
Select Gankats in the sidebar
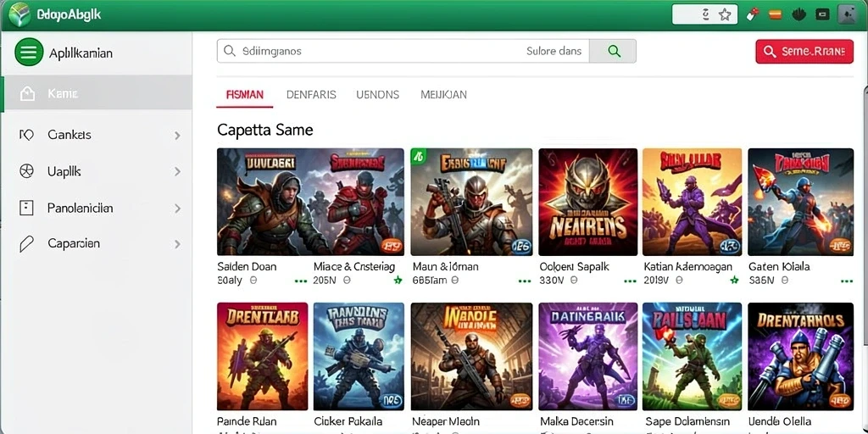point(97,135)
